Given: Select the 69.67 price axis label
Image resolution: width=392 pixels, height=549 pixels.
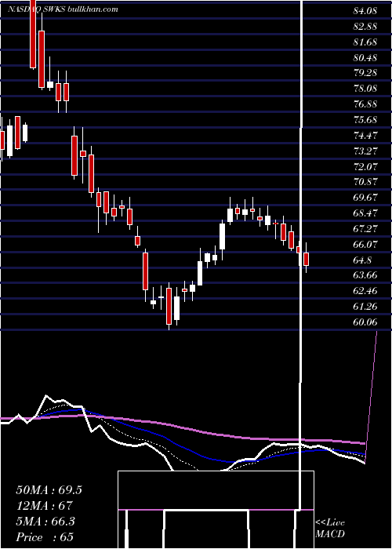Looking at the screenshot, I should click(x=365, y=197).
